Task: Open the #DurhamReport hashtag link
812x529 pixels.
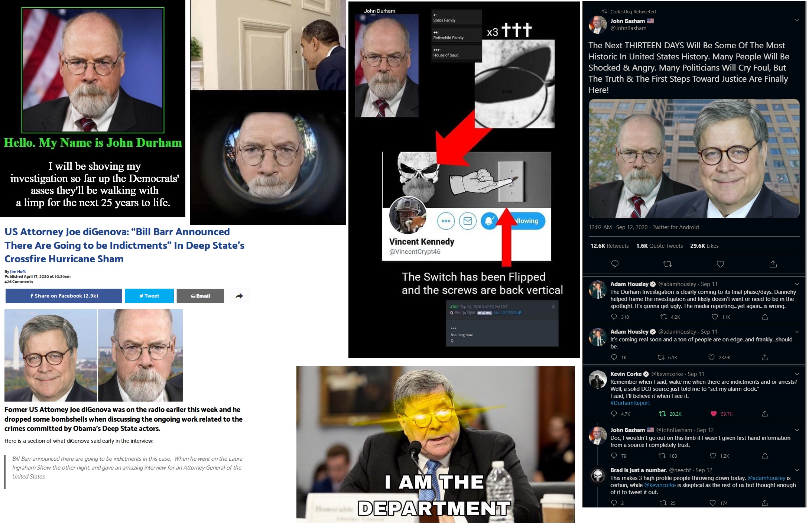Action: 630,403
